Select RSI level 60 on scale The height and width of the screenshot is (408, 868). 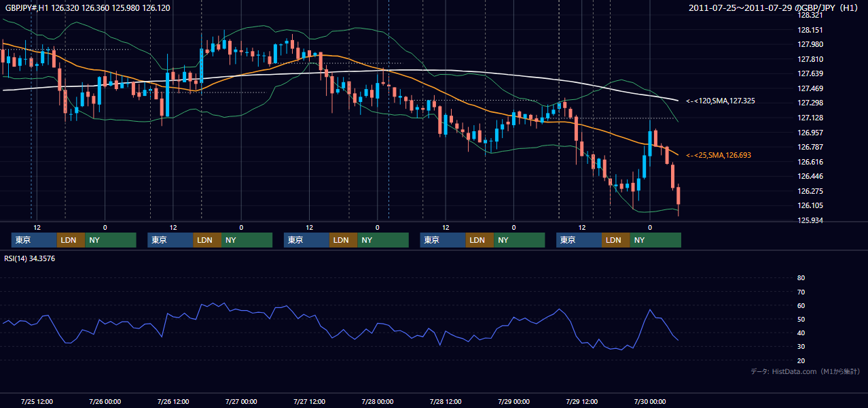point(801,305)
